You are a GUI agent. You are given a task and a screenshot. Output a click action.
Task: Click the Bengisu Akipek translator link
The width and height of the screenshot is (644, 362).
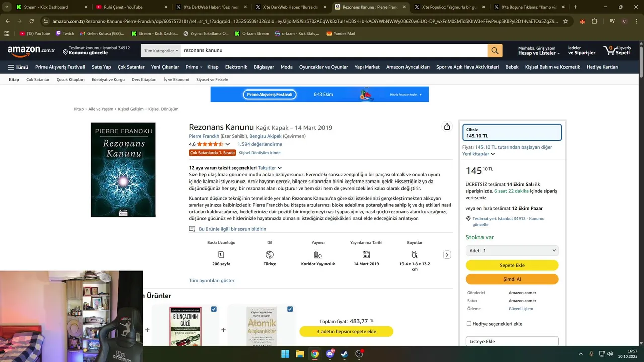click(265, 136)
